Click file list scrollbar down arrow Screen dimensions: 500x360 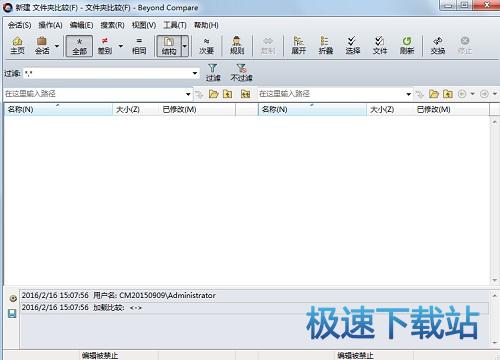[494, 280]
